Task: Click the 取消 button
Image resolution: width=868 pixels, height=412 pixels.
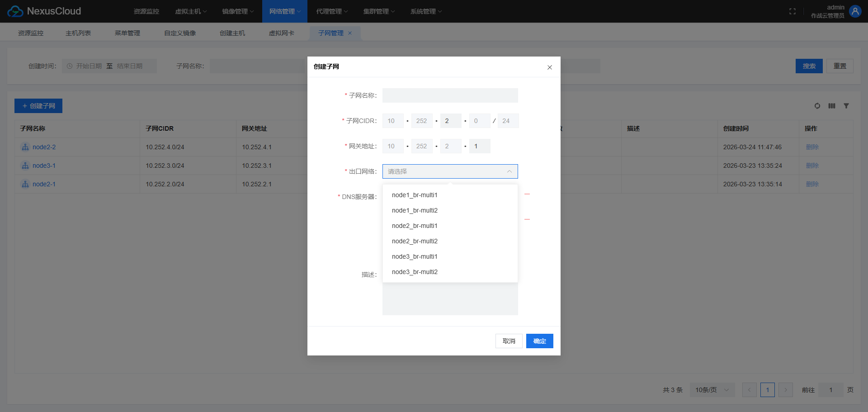Action: click(509, 341)
